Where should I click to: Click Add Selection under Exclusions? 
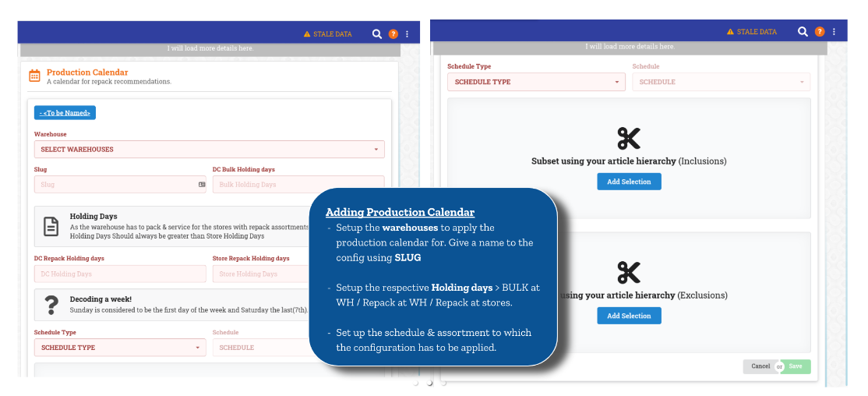click(x=629, y=316)
